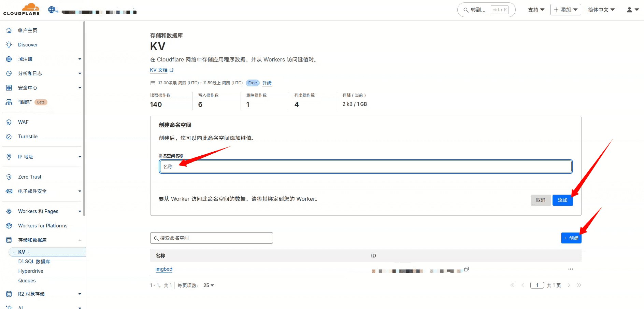Click the 存储和数据库 database icon

pyautogui.click(x=9, y=240)
